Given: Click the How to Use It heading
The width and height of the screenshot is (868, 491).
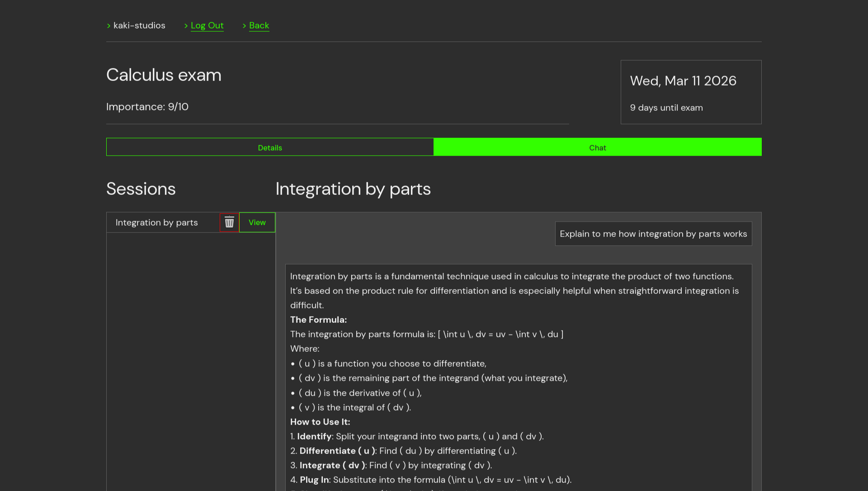Looking at the screenshot, I should pos(320,422).
